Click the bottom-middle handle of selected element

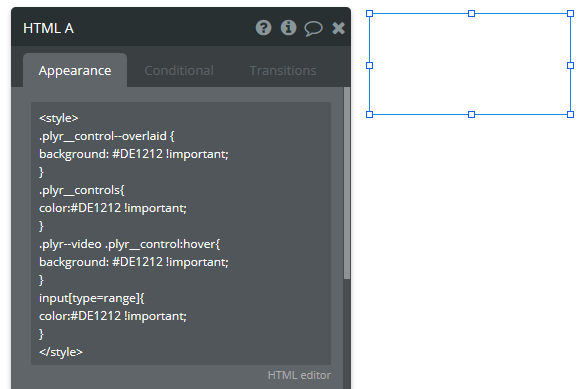tap(471, 114)
